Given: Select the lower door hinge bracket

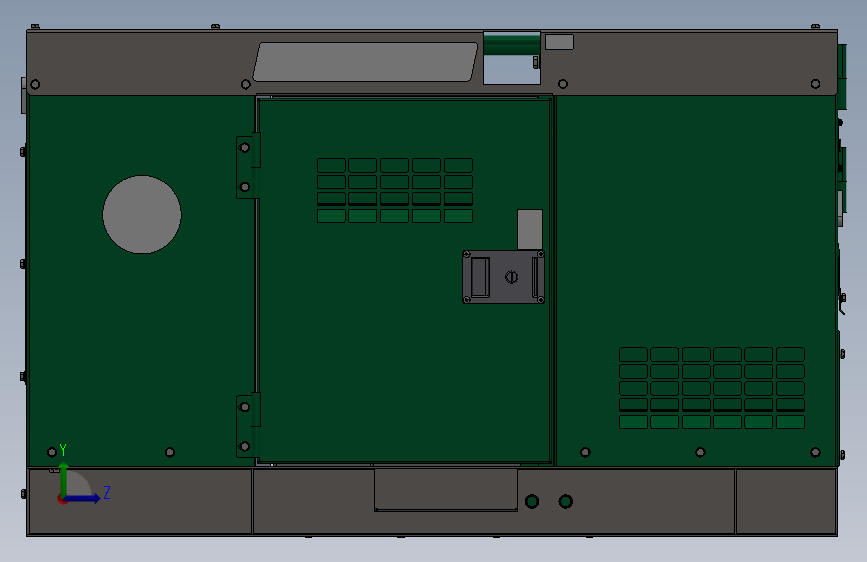Looking at the screenshot, I should pyautogui.click(x=248, y=425).
